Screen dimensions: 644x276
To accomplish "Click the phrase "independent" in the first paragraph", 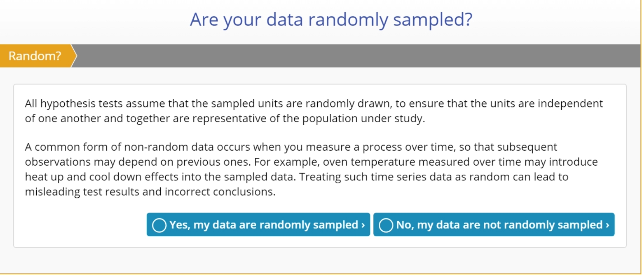I will click(570, 103).
